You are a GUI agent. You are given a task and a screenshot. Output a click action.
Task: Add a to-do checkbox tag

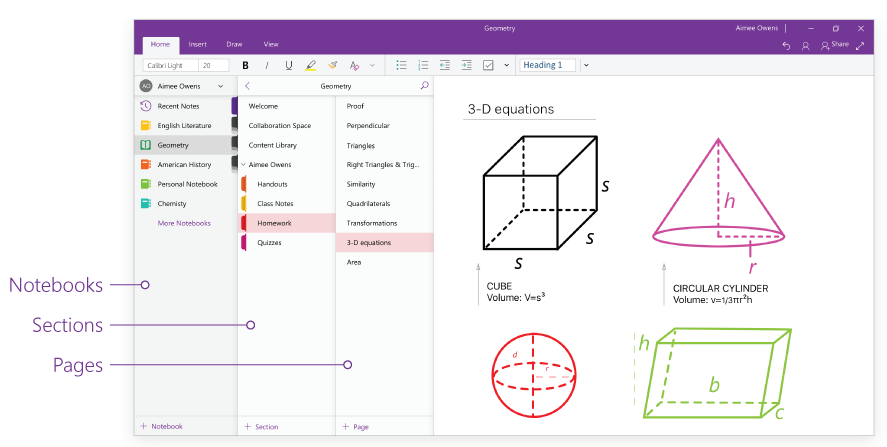click(488, 66)
